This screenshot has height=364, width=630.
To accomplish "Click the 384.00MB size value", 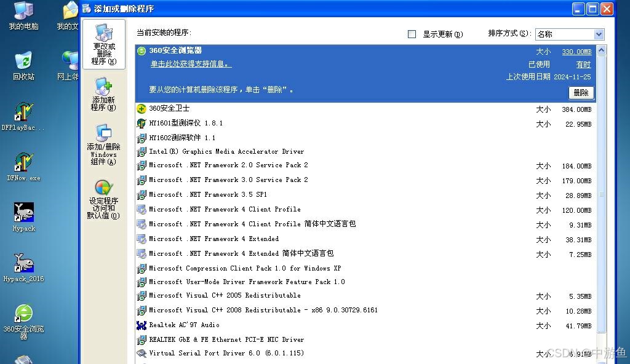I will tap(576, 109).
